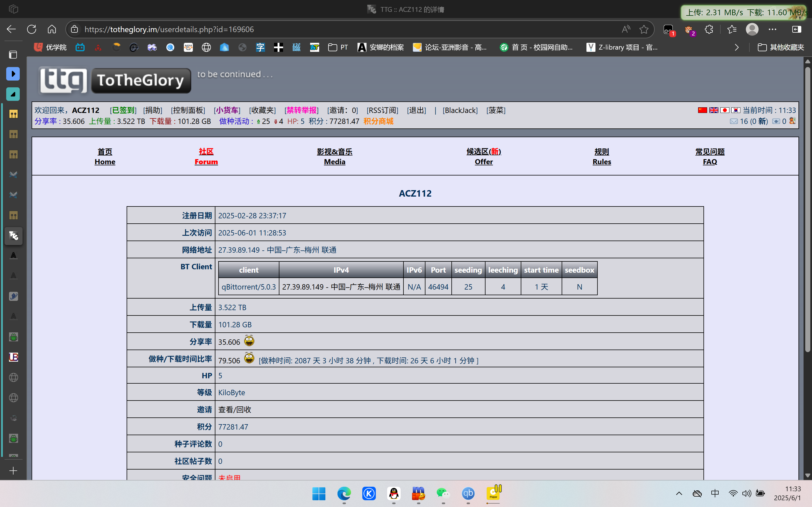Image resolution: width=812 pixels, height=507 pixels.
Task: Open the browser extensions puzzle icon
Action: click(709, 29)
